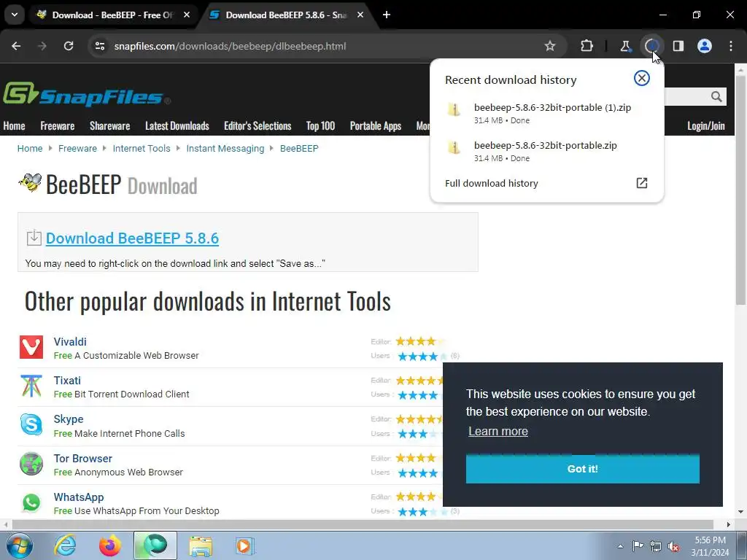Image resolution: width=747 pixels, height=560 pixels.
Task: Launch Internet Explorer from taskbar
Action: [x=65, y=545]
